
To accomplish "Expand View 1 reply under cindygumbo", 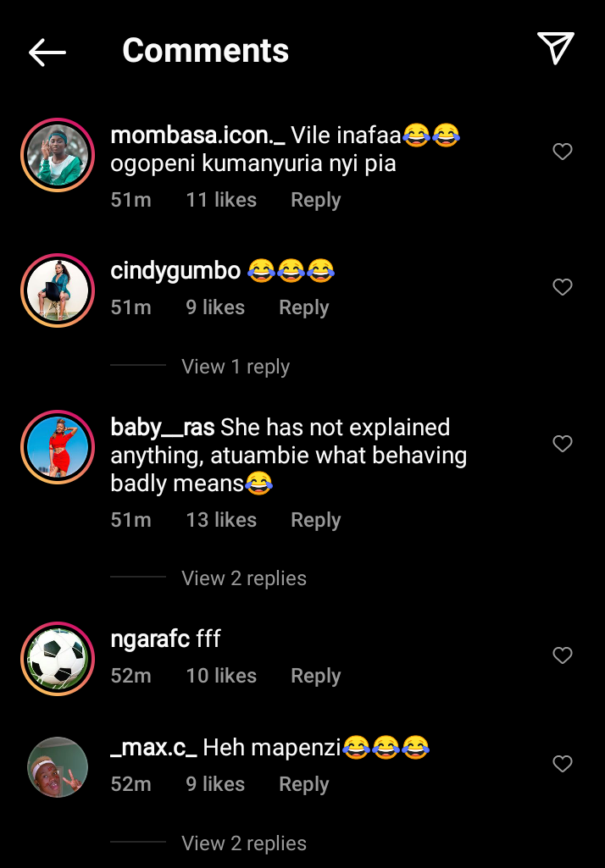I will click(x=236, y=367).
